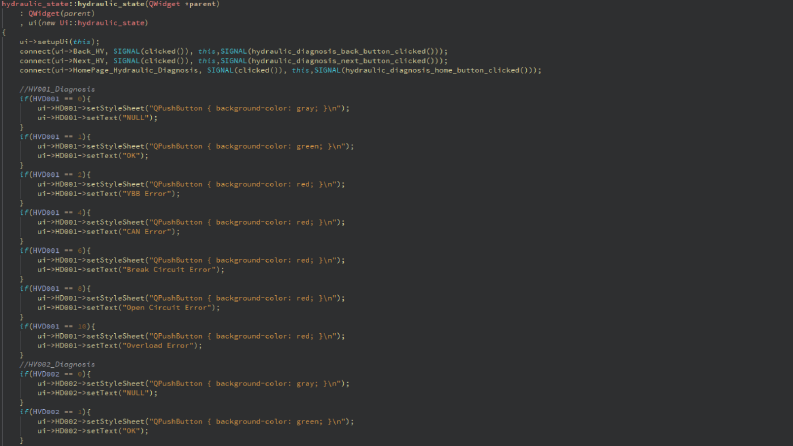Select hydraulic_diagnosis_next_button_clicked() signal text

[x=345, y=61]
